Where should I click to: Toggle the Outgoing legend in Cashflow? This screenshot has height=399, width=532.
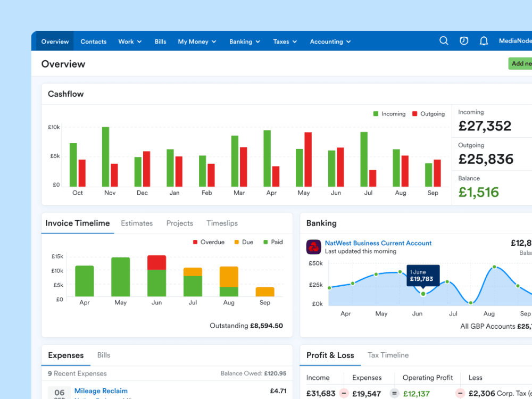click(428, 114)
